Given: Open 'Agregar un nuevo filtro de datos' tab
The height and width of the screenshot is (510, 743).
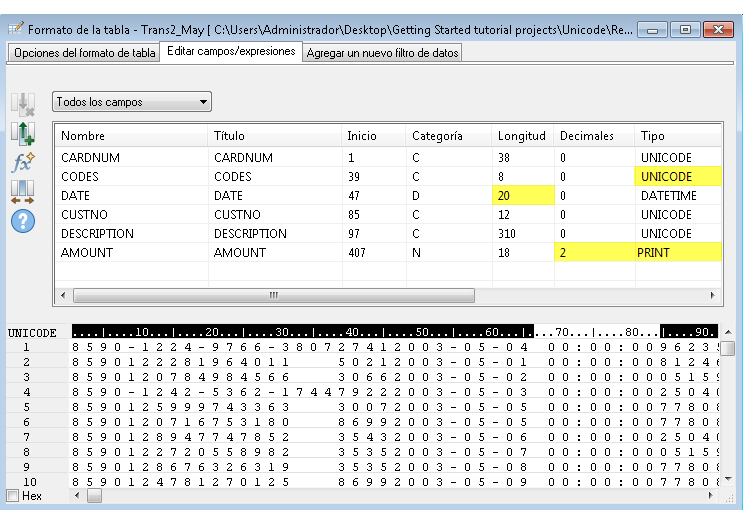Looking at the screenshot, I should click(382, 53).
